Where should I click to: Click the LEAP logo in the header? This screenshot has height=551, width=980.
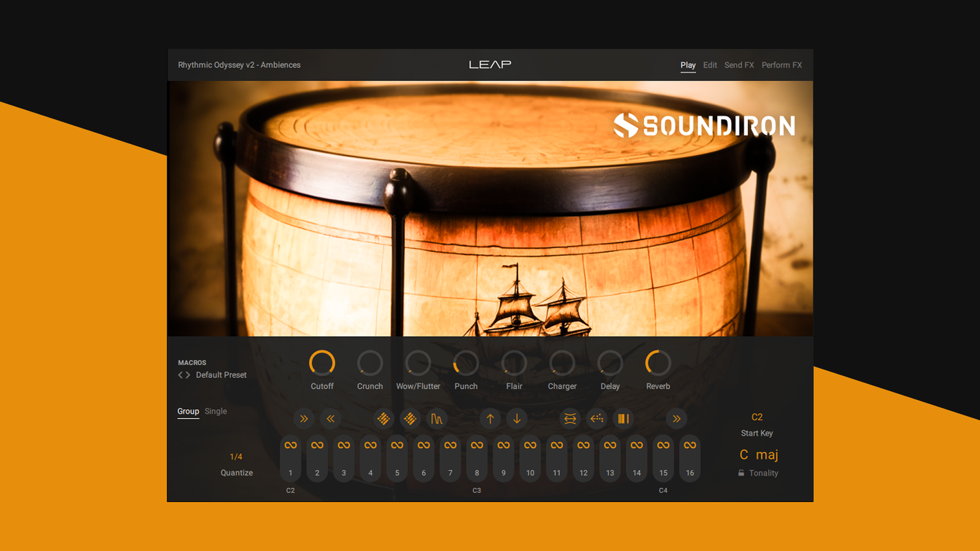pyautogui.click(x=490, y=64)
